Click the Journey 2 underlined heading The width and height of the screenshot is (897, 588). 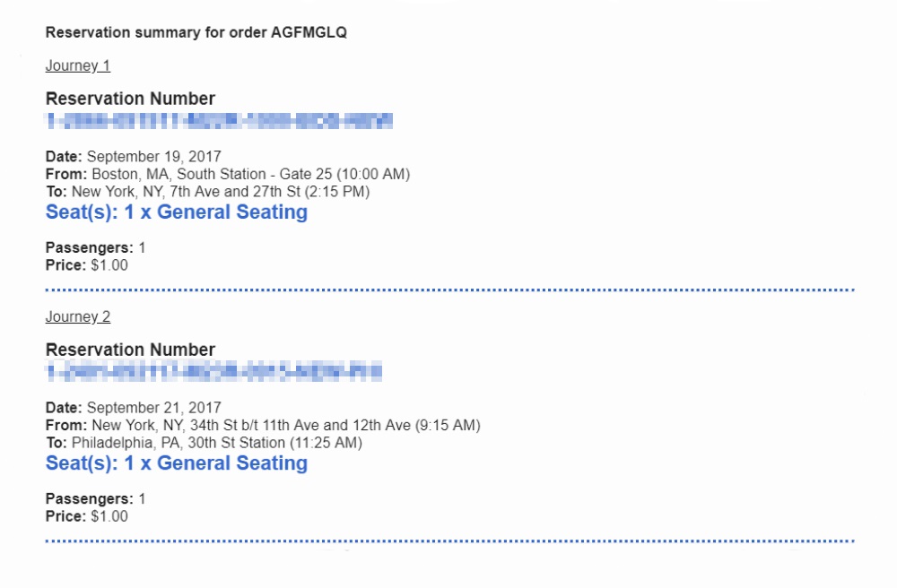tap(78, 316)
